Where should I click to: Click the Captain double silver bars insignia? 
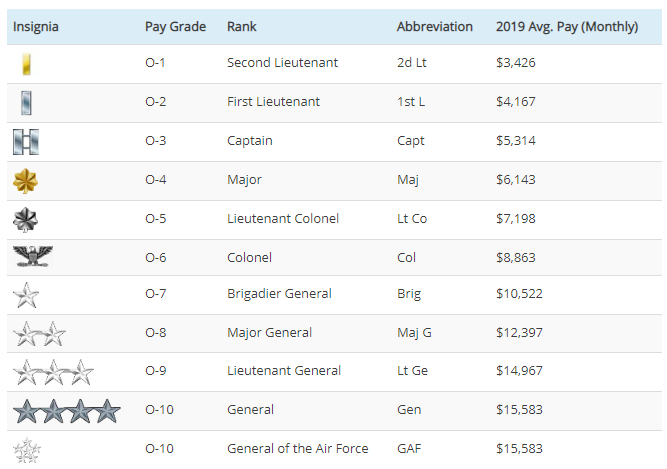[x=25, y=141]
